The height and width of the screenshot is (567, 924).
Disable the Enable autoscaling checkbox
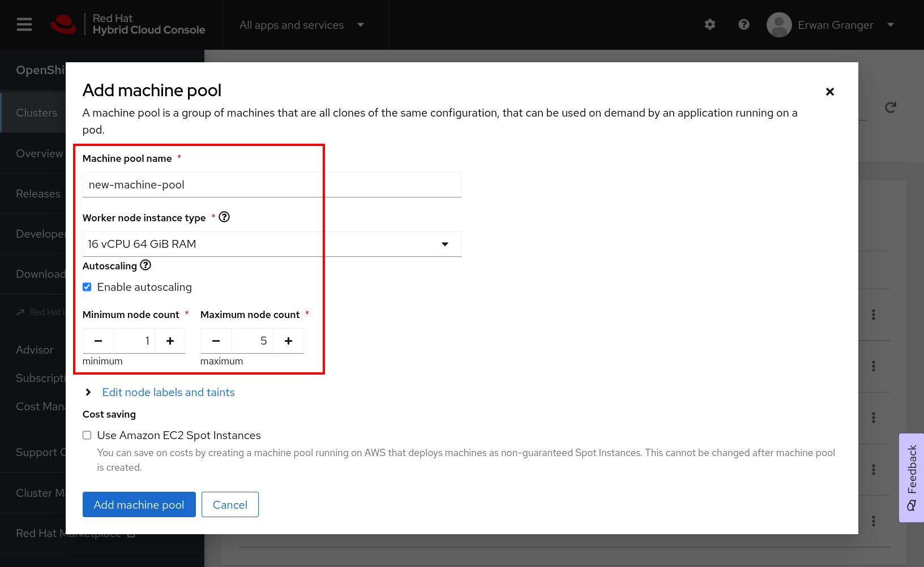pyautogui.click(x=87, y=287)
